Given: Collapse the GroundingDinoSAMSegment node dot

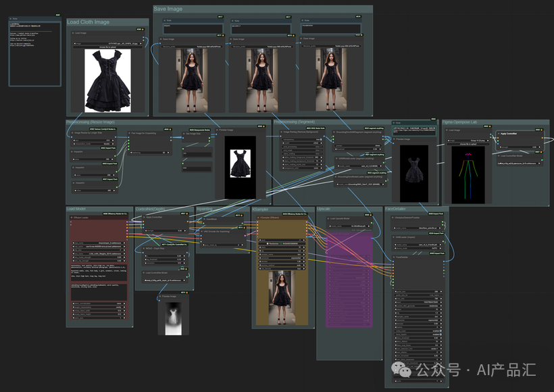Looking at the screenshot, I should pos(334,132).
